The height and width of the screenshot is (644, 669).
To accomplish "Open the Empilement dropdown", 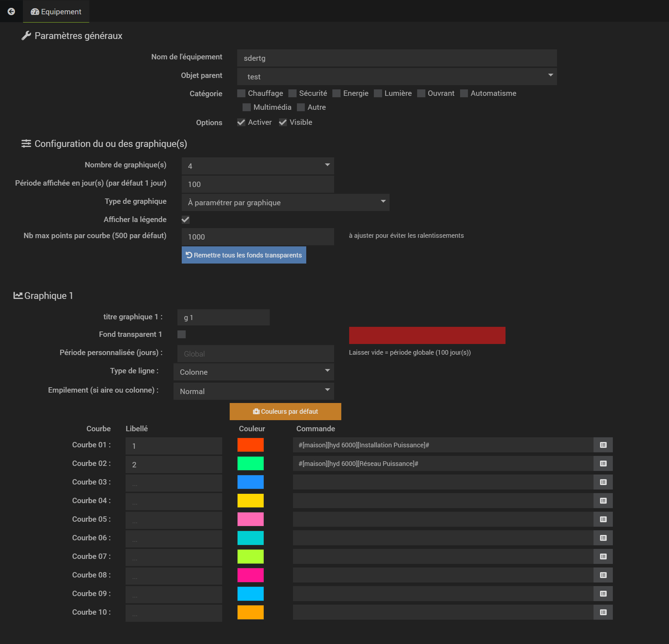I will 254,391.
